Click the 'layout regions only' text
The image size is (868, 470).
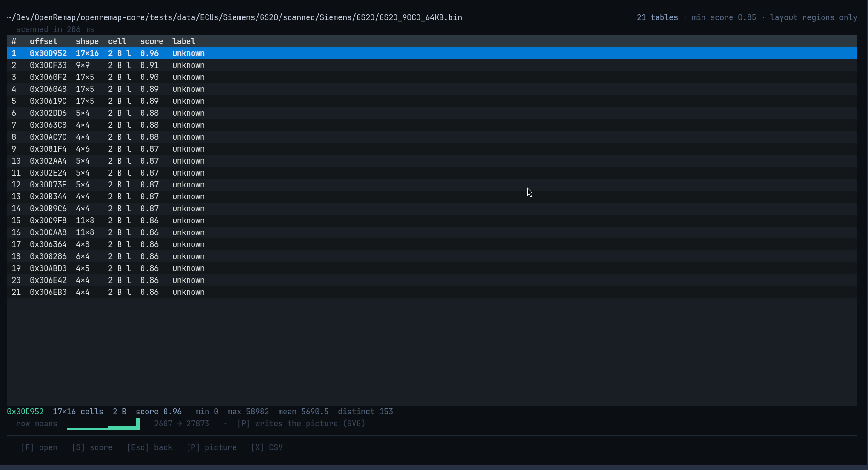(814, 17)
